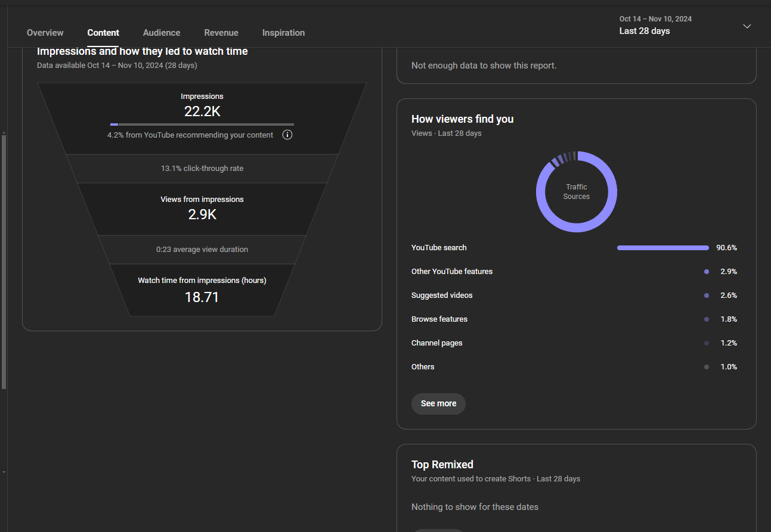The height and width of the screenshot is (532, 771).
Task: Click the dot in the Browse features row
Action: [707, 319]
